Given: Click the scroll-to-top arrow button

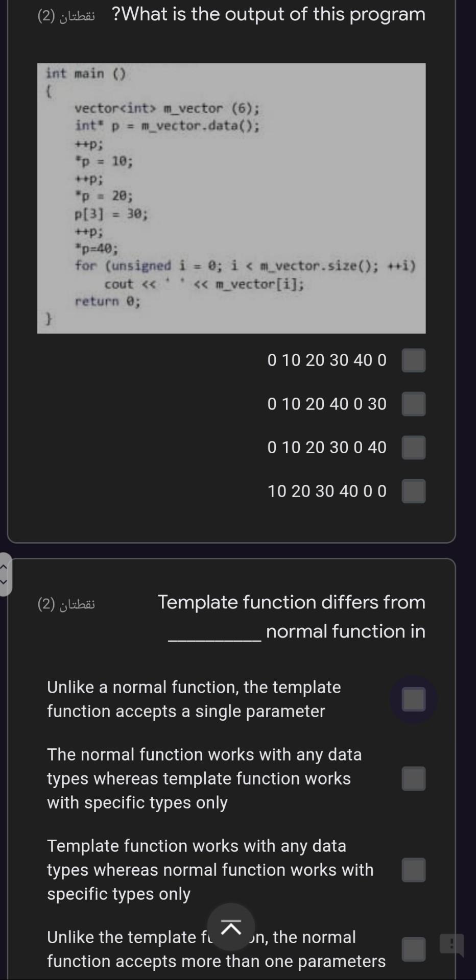Looking at the screenshot, I should (x=231, y=927).
